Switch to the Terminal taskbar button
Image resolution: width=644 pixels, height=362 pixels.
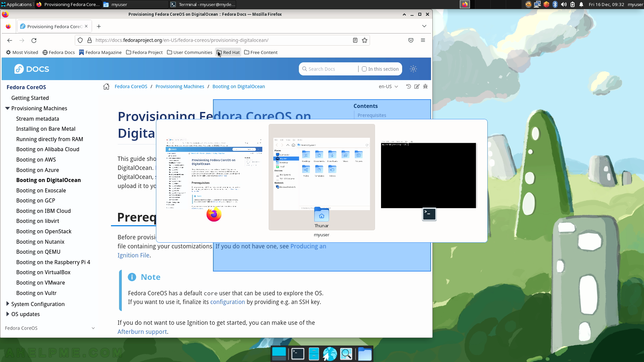pos(203,4)
